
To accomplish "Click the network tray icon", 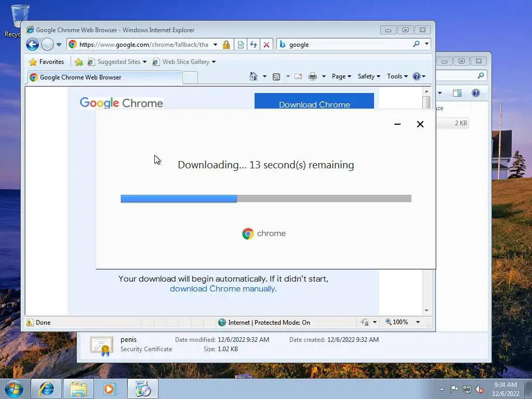I will tap(467, 389).
